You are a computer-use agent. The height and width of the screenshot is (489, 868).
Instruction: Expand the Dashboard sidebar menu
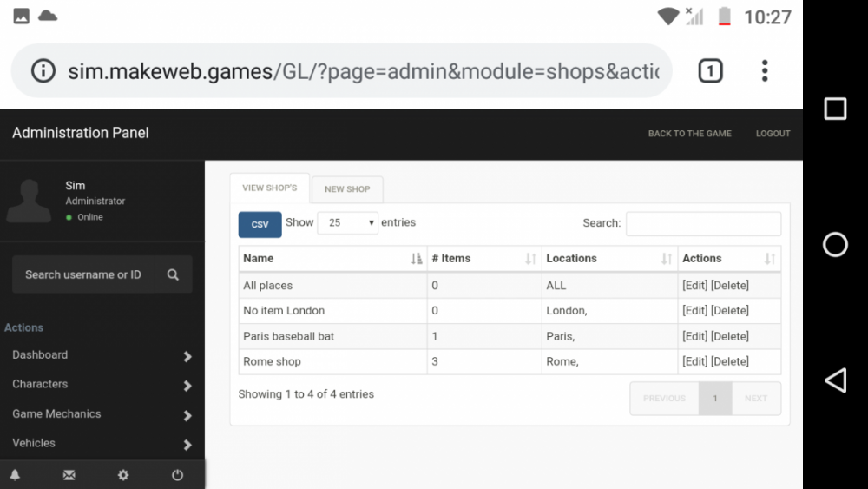[102, 355]
